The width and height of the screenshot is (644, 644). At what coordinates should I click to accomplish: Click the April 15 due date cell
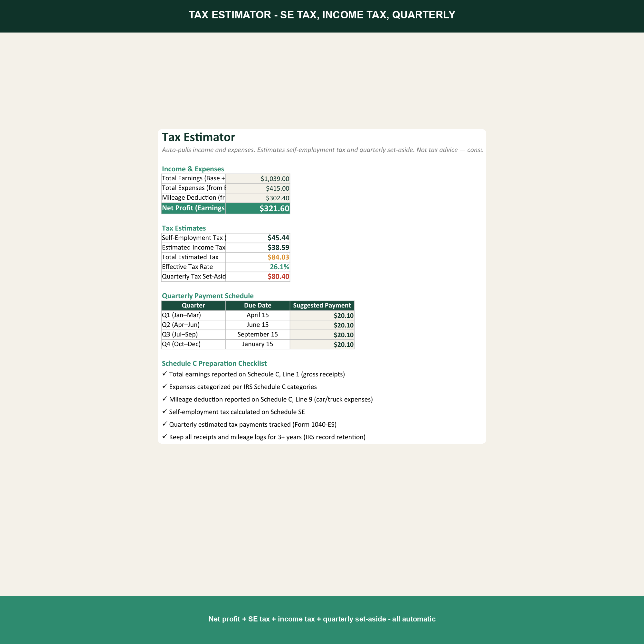258,315
